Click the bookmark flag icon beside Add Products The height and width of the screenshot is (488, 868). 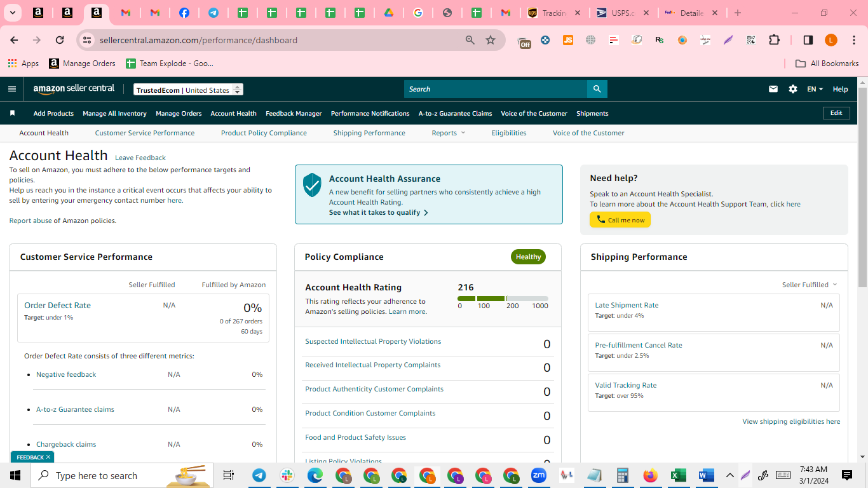click(12, 113)
